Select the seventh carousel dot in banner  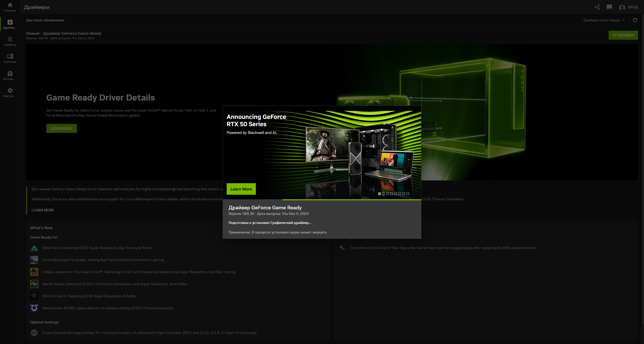coord(404,194)
